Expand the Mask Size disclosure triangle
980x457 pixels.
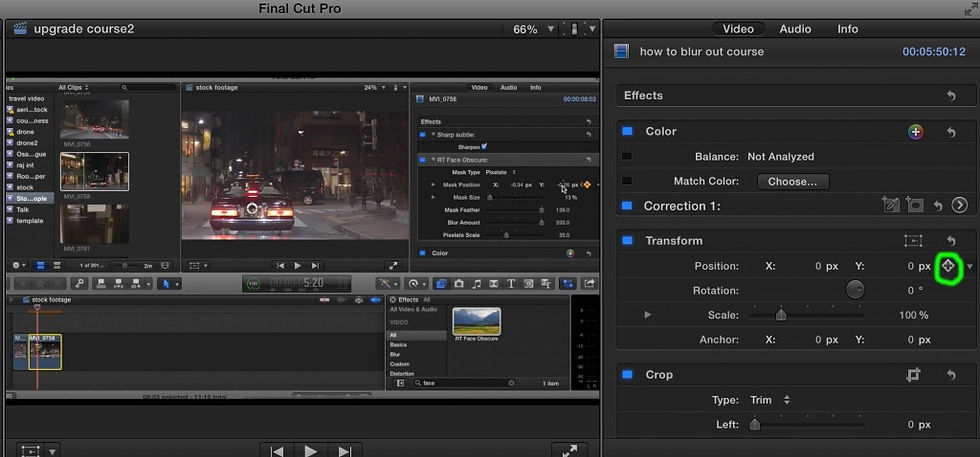[433, 197]
